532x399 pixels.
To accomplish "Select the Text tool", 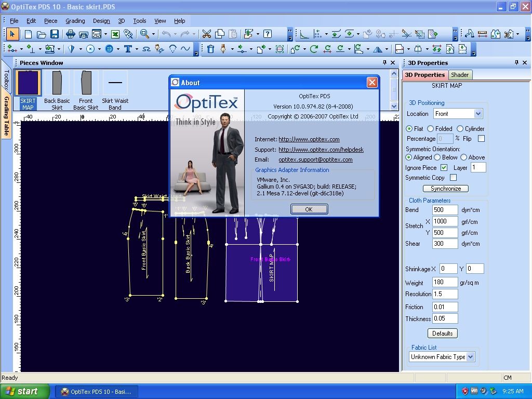I will tap(128, 49).
